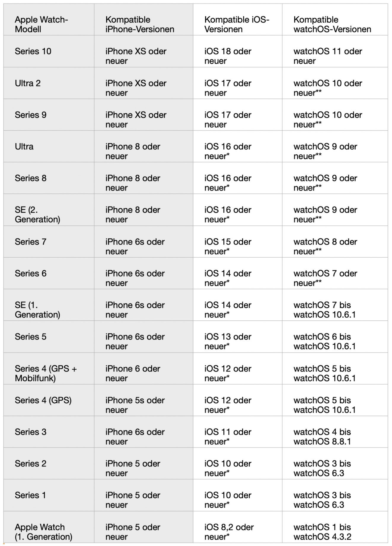Select the "Series 2" model cell
This screenshot has width=392, height=546.
click(31, 464)
